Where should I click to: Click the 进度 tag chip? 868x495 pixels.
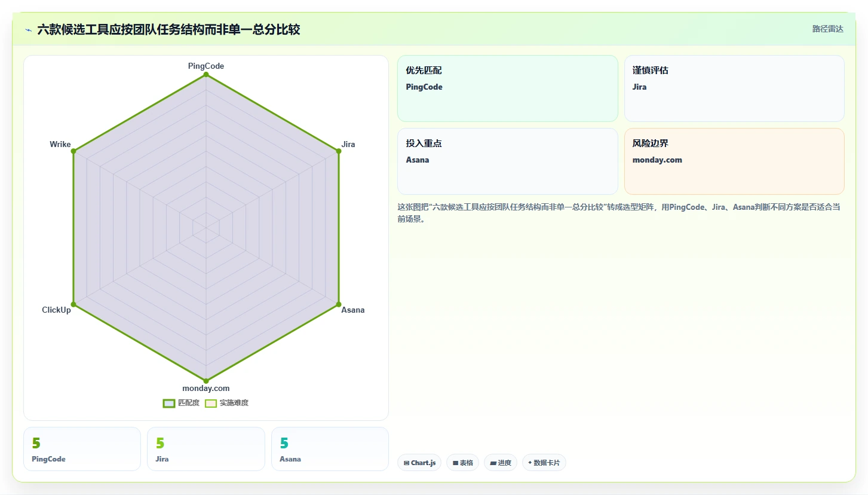(x=501, y=463)
